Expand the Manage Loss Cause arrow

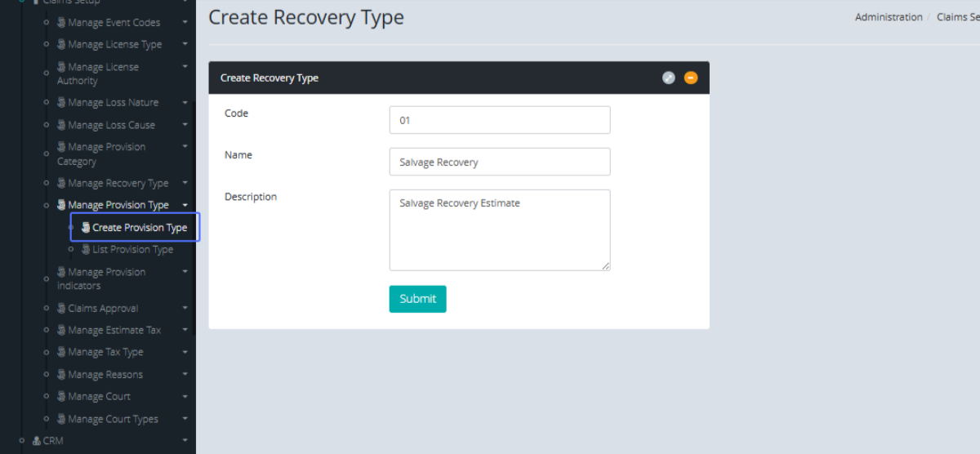point(185,125)
